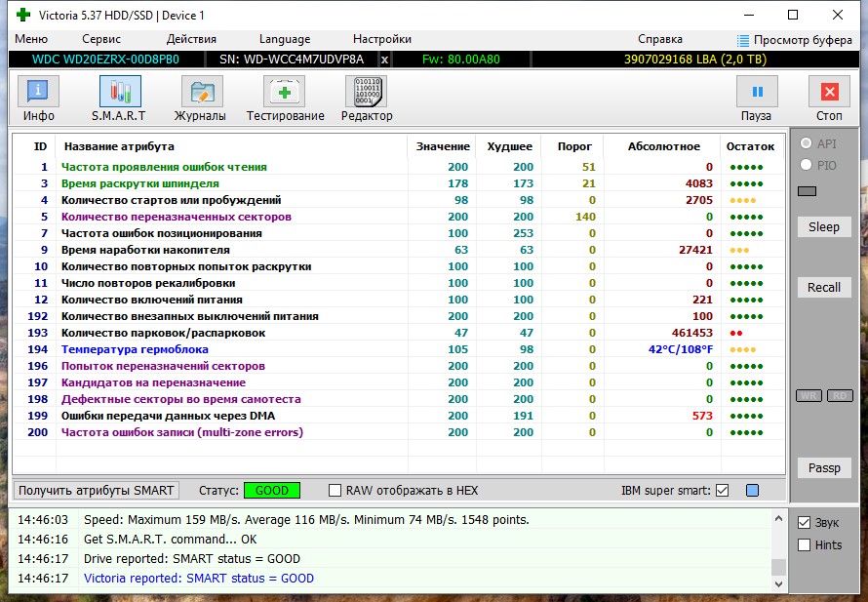Viewport: 868px width, 602px height.
Task: Open the Сервис menu
Action: pyautogui.click(x=101, y=39)
